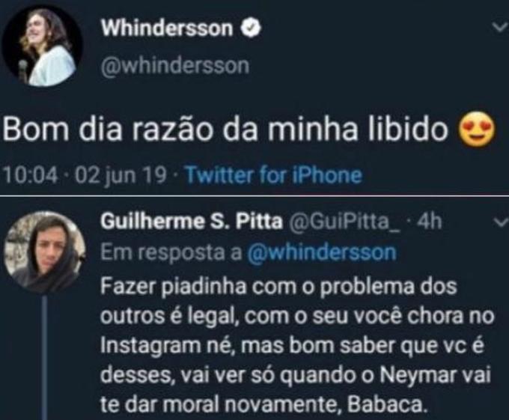The height and width of the screenshot is (420, 509).
Task: Open the Whindersson display name
Action: [x=167, y=28]
